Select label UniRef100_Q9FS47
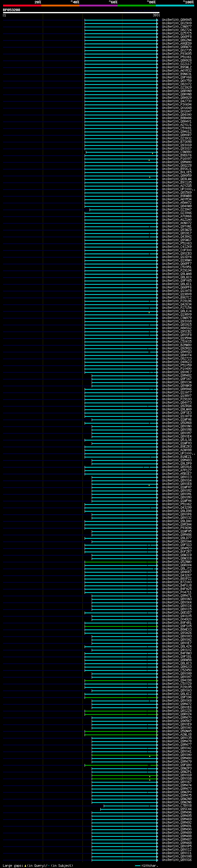197x868 pixels. tap(177, 379)
